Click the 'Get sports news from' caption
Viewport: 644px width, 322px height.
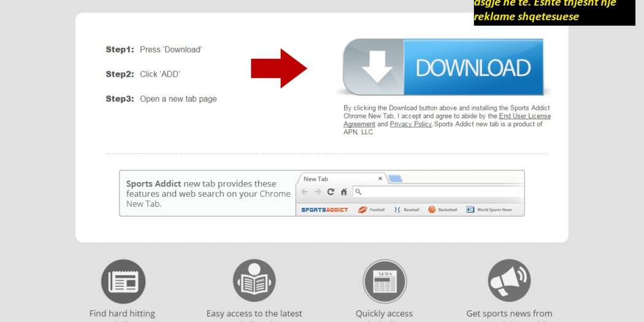509,313
